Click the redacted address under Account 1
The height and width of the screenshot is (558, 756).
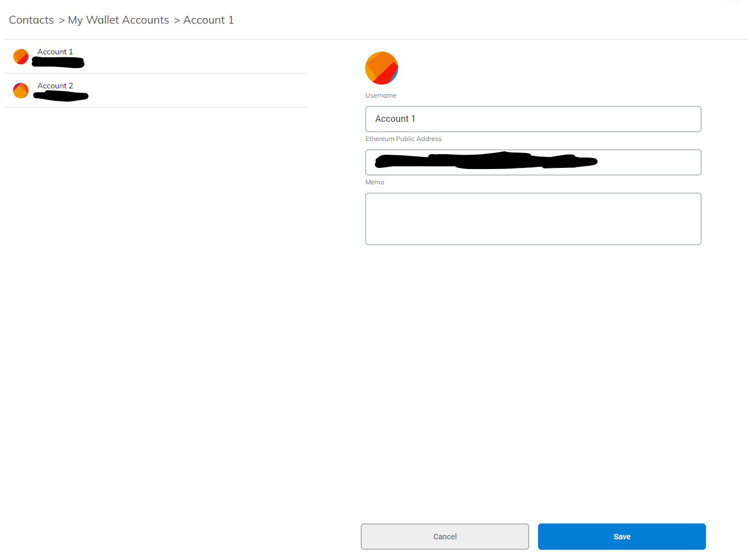[58, 63]
